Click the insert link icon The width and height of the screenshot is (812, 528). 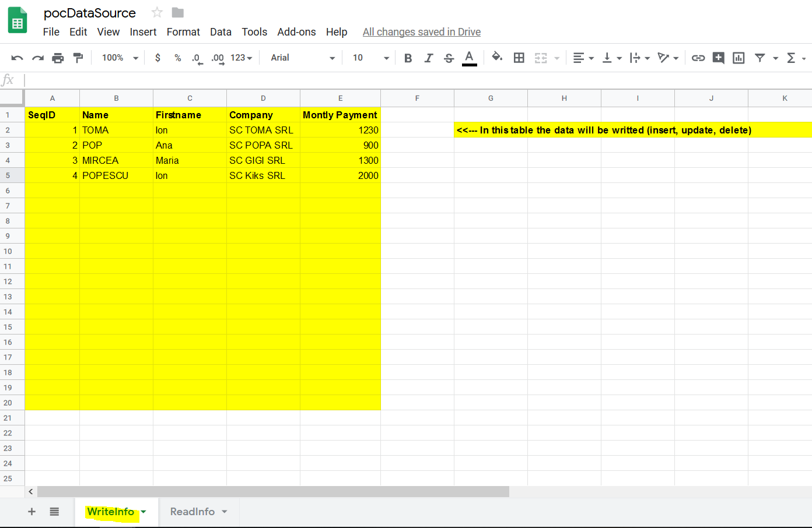pos(698,58)
